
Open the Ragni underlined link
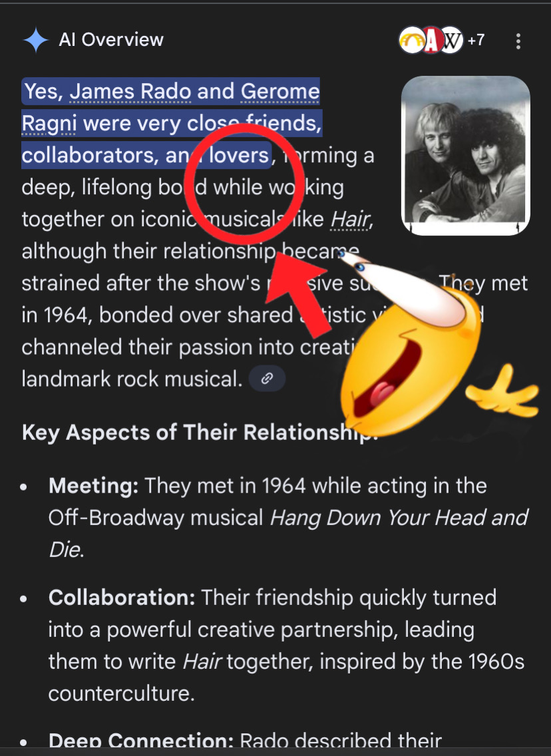pyautogui.click(x=49, y=124)
